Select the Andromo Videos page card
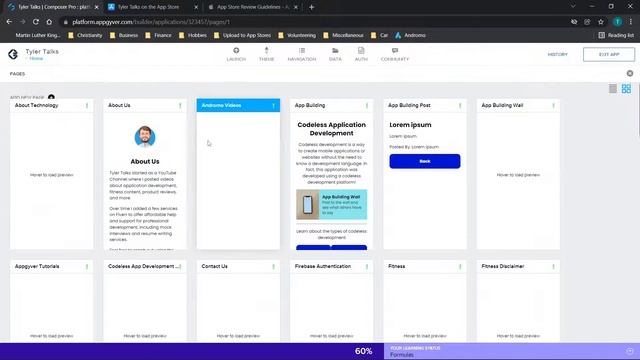Viewport: 640px width, 360px height. pyautogui.click(x=238, y=174)
